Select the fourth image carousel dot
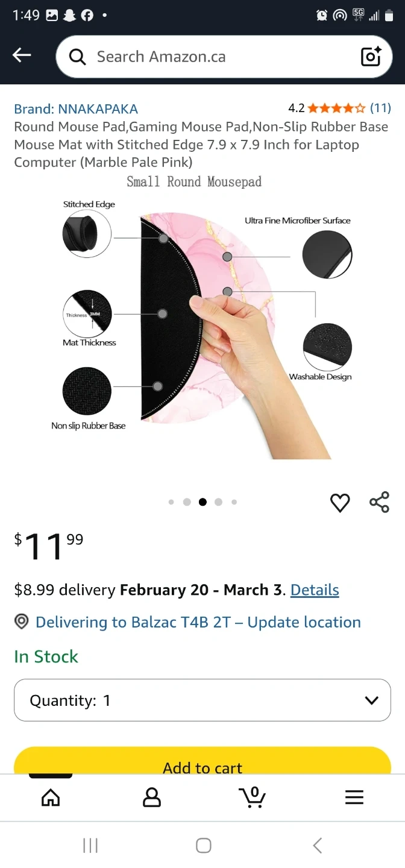 tap(218, 502)
